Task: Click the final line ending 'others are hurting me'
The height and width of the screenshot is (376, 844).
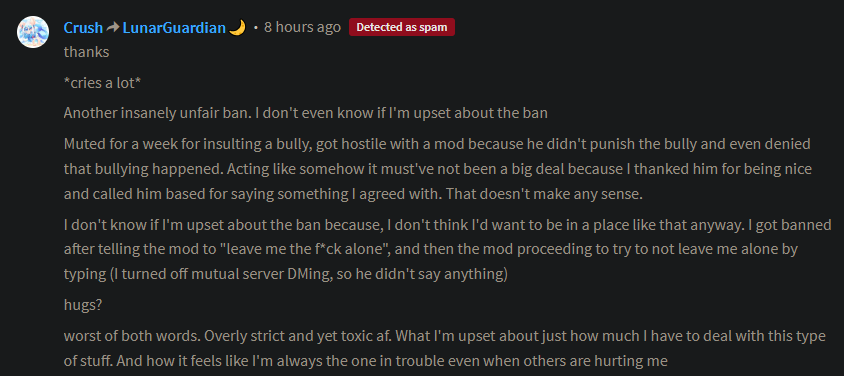Action: coord(366,361)
